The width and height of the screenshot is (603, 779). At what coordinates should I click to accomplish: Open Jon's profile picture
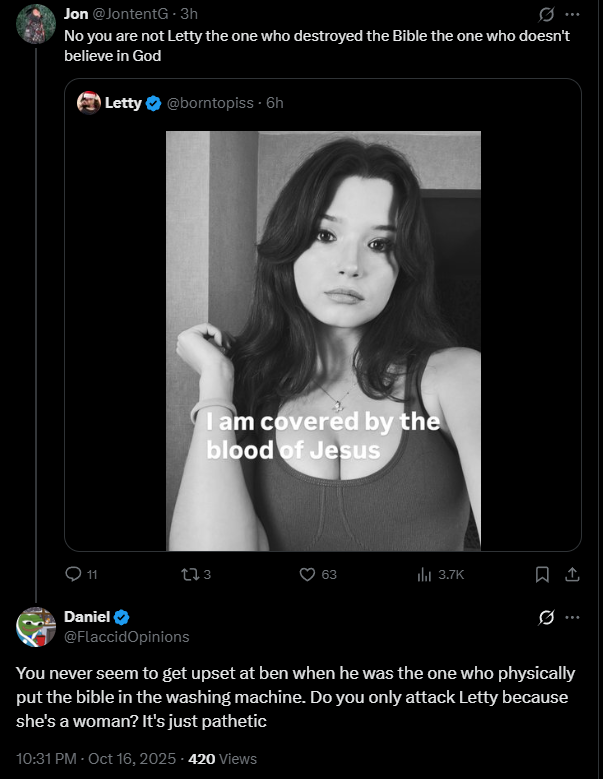[36, 24]
